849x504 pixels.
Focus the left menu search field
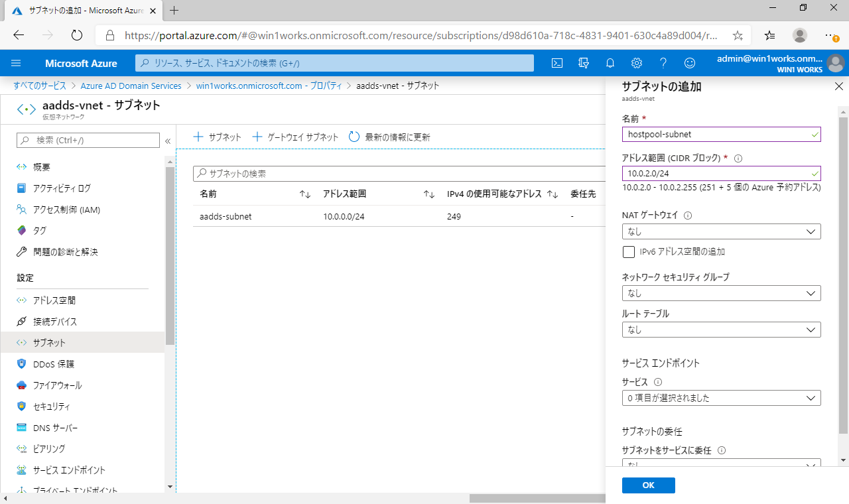[x=88, y=140]
